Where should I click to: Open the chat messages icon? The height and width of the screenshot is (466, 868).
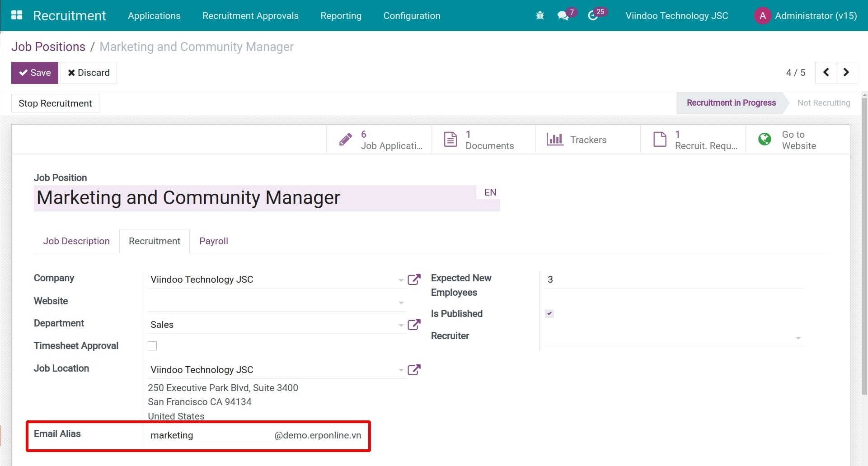pyautogui.click(x=563, y=16)
